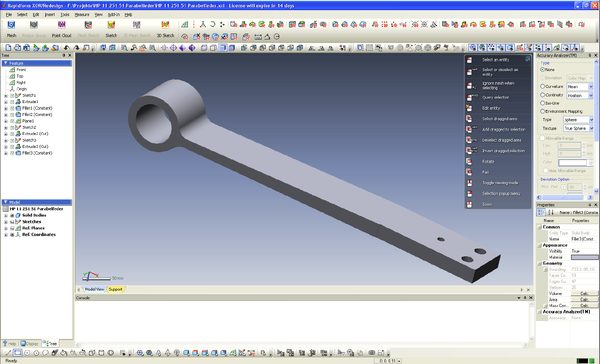600x364 pixels.
Task: Expand the Solid Bodies node
Action: [x=6, y=215]
